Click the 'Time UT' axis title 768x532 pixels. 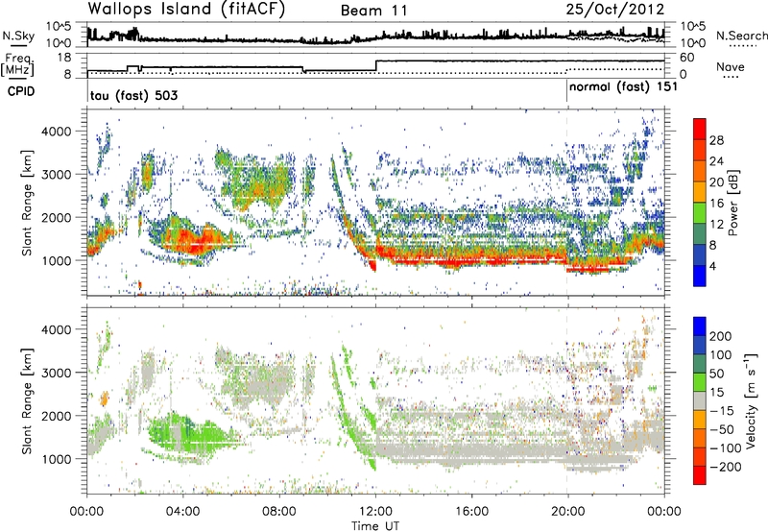click(x=375, y=526)
